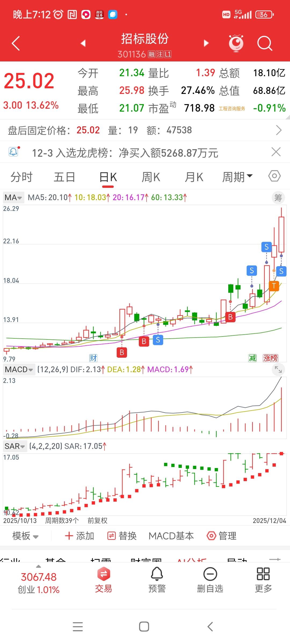Open the MA indicator dropdown
290x644 pixels.
(13, 197)
